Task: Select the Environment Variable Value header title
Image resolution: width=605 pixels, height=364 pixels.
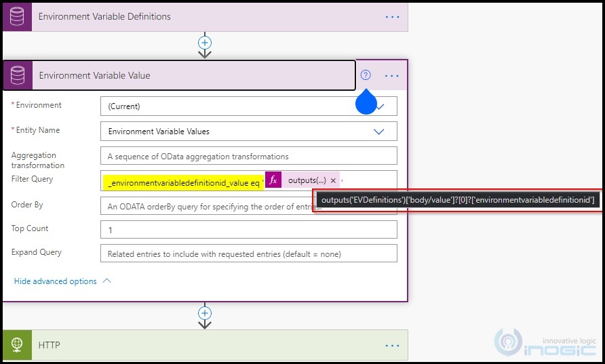Action: [94, 75]
